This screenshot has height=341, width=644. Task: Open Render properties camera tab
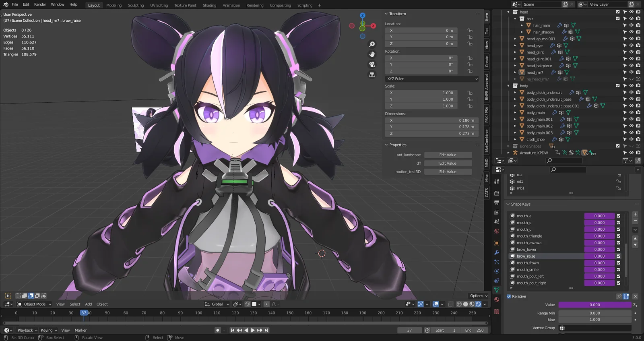point(497,193)
